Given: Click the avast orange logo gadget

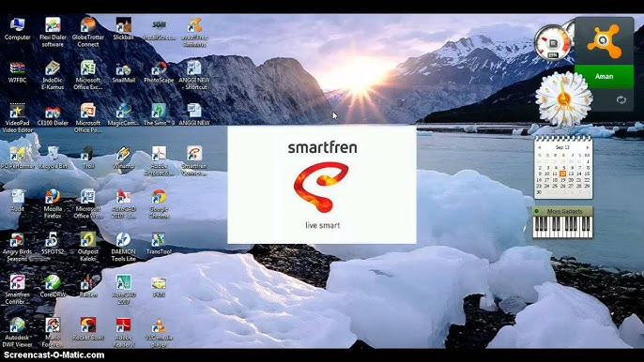Looking at the screenshot, I should (x=605, y=41).
